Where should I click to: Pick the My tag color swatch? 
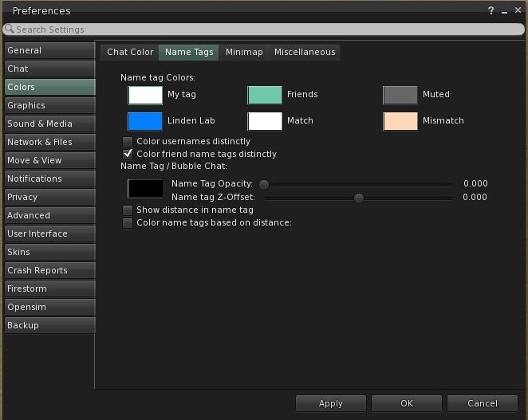tap(145, 96)
